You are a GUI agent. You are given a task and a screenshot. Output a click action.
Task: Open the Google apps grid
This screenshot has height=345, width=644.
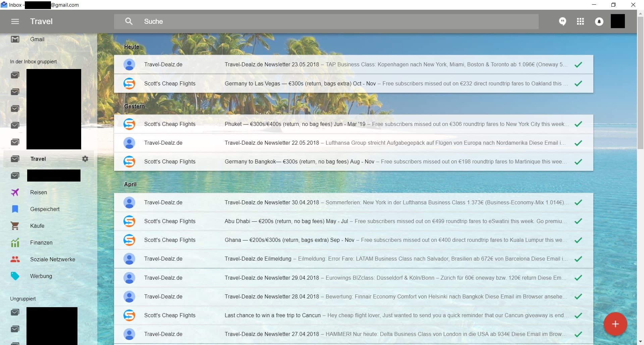tap(580, 21)
